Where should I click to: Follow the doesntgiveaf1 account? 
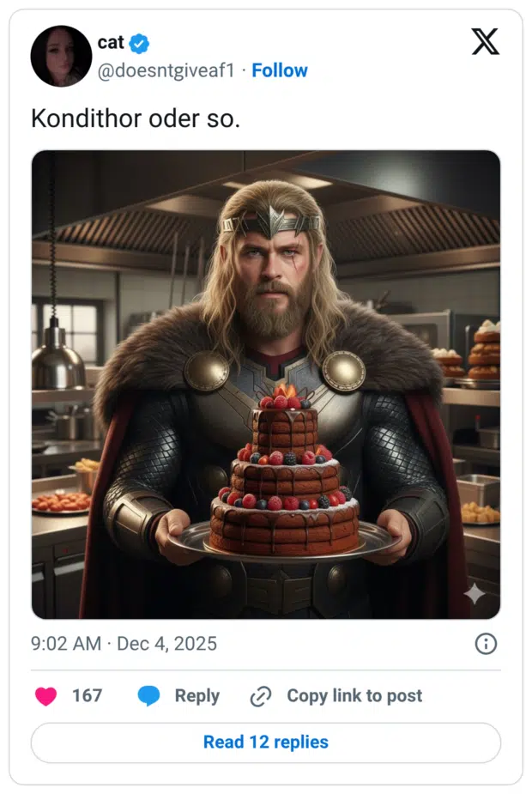pos(280,70)
